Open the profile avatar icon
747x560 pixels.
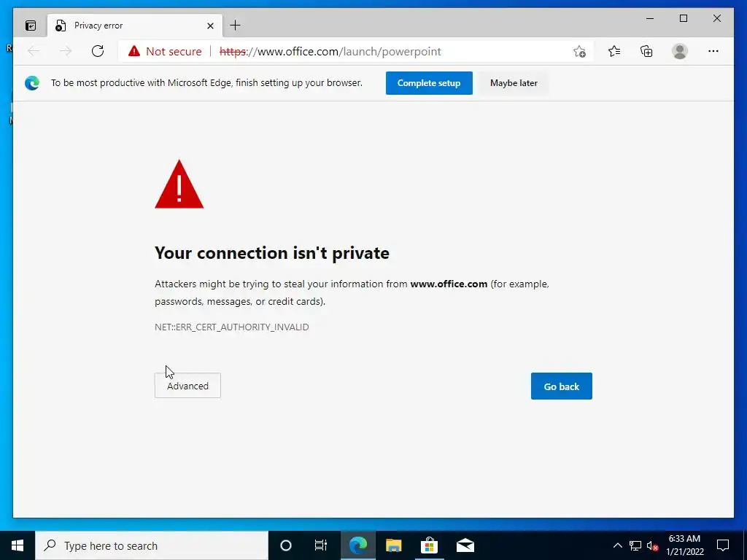point(680,51)
